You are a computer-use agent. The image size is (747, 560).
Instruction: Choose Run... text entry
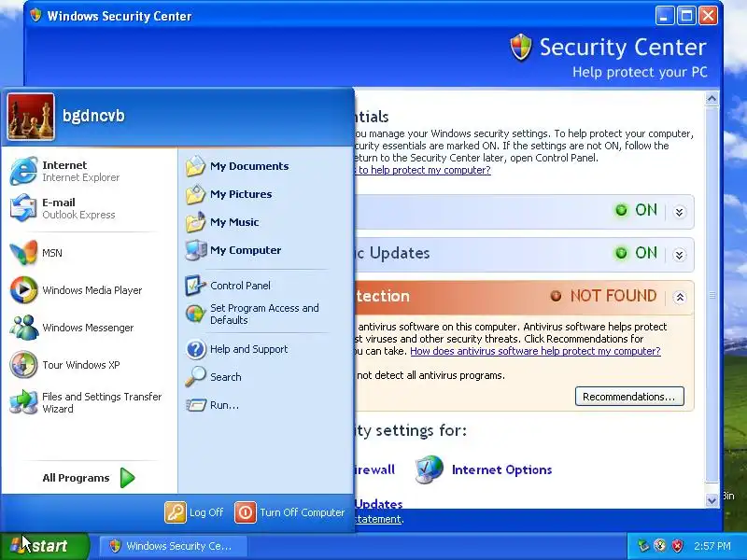tap(224, 405)
